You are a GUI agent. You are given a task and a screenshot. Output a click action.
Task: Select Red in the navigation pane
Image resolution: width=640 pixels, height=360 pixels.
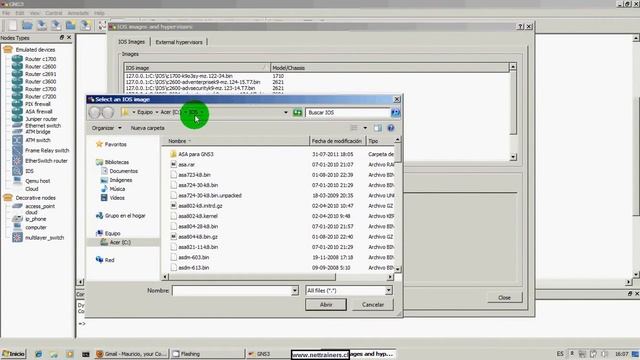click(x=109, y=260)
